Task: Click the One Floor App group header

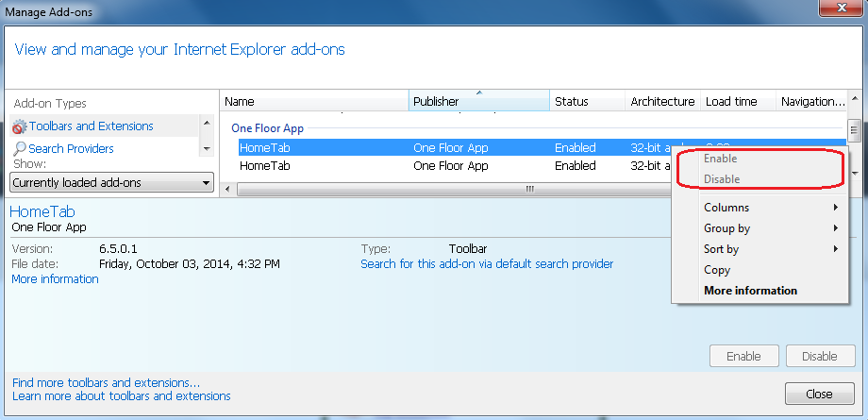Action: [267, 128]
